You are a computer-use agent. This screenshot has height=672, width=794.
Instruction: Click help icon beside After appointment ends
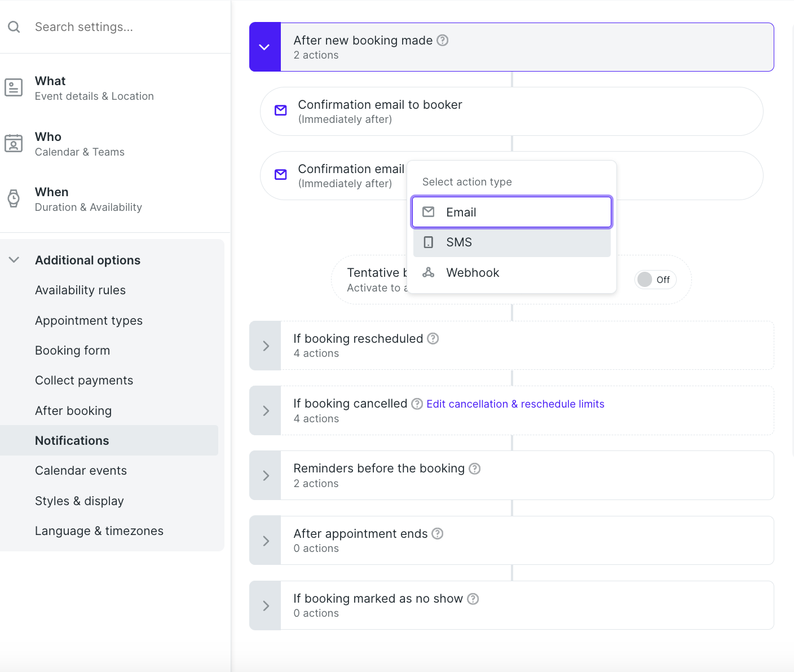coord(438,533)
